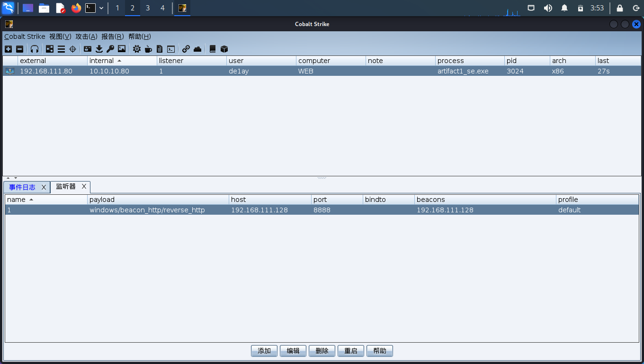Viewport: 644px width, 364px height.
Task: Sort sessions by the pid column
Action: tap(527, 61)
